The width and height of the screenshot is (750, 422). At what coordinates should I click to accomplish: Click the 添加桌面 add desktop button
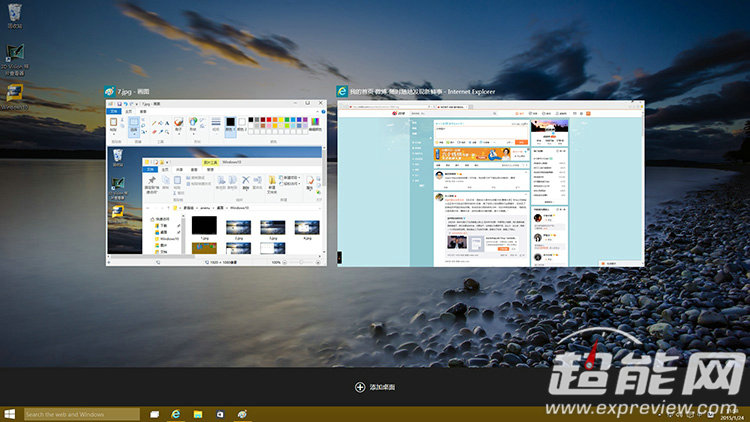click(x=375, y=387)
